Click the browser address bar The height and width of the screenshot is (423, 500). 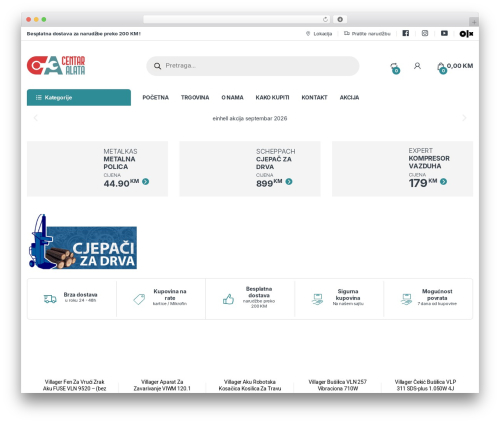(236, 19)
